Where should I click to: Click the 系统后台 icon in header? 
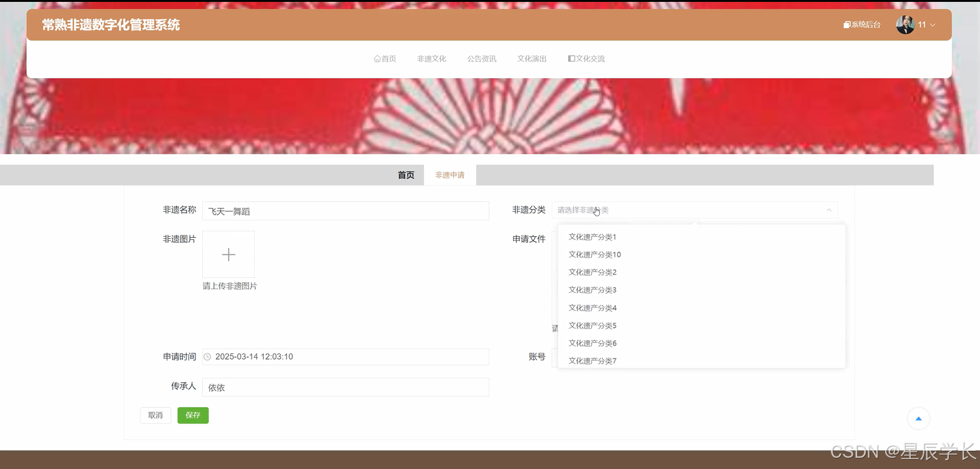pos(846,25)
